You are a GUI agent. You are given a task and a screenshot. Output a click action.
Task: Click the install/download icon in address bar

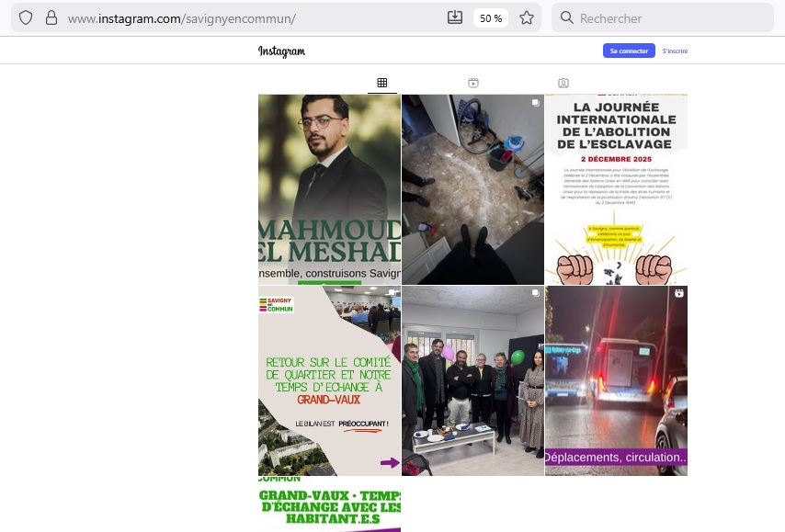454,17
